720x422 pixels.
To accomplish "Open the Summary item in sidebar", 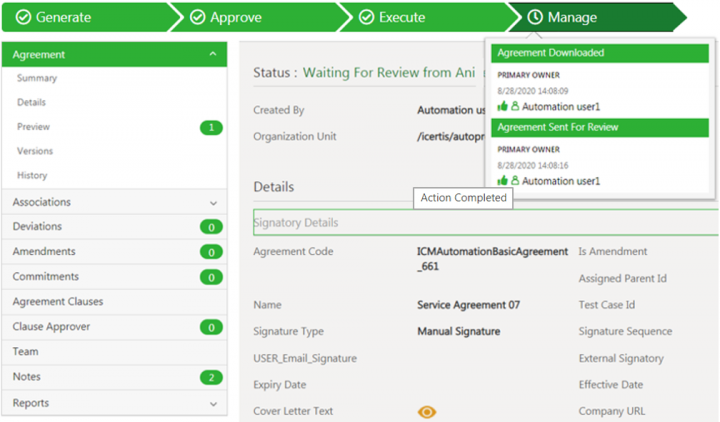I will click(37, 78).
